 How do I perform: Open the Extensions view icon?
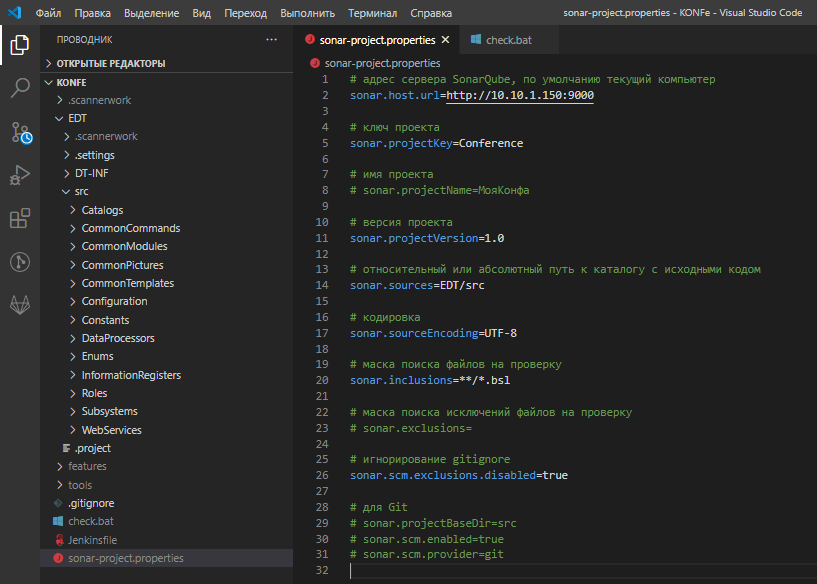point(20,219)
